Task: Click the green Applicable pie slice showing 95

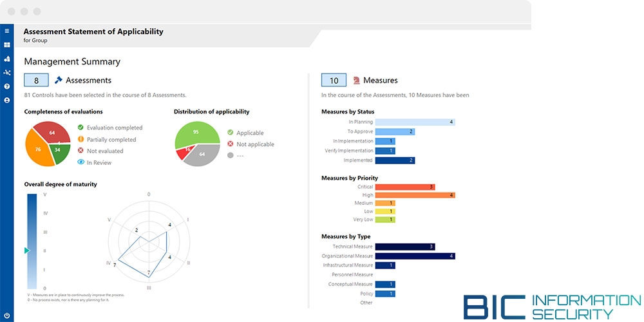Action: point(193,133)
